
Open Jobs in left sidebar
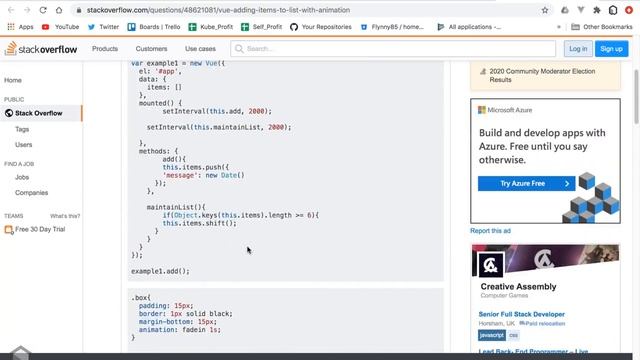[x=22, y=178]
